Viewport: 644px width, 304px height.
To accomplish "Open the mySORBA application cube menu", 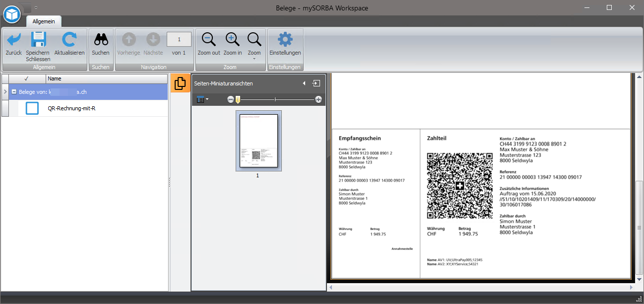I will [11, 14].
